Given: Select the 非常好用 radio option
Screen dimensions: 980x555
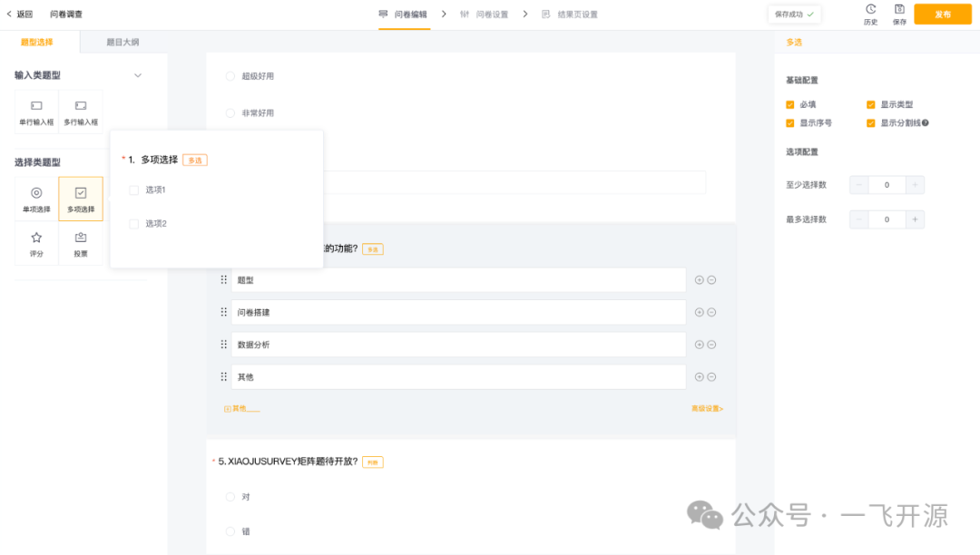Looking at the screenshot, I should click(230, 113).
